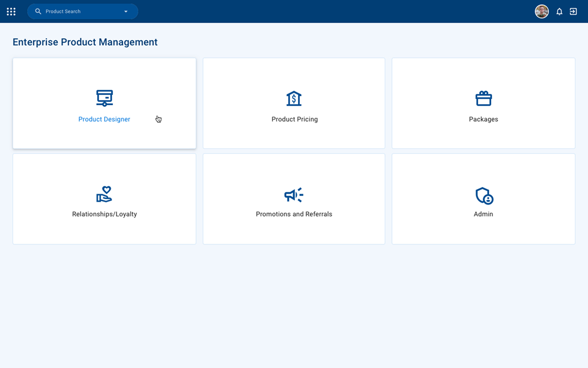The width and height of the screenshot is (588, 368).
Task: Click the Packages gift box icon
Action: point(484,98)
